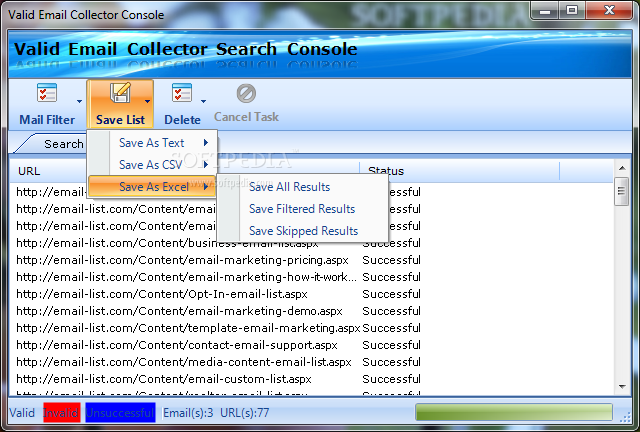Image resolution: width=640 pixels, height=432 pixels.
Task: Click Successful status of email-custom-list row
Action: (x=391, y=379)
